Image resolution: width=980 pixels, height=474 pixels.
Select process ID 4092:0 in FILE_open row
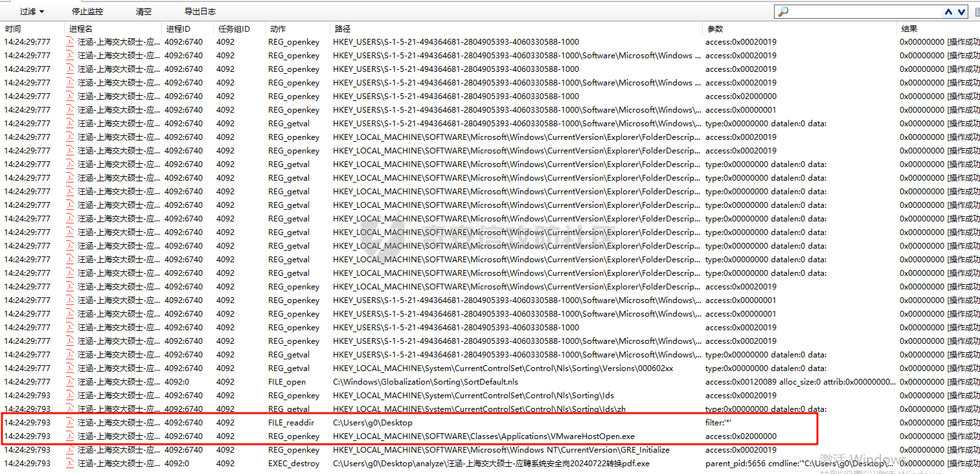(x=177, y=382)
